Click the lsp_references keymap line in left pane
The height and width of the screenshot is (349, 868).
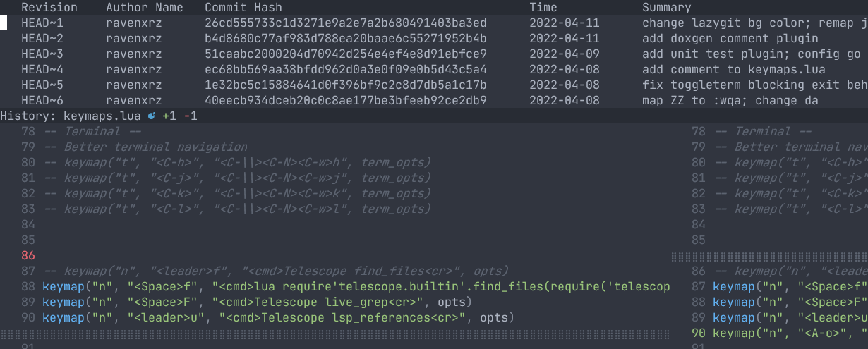point(279,317)
